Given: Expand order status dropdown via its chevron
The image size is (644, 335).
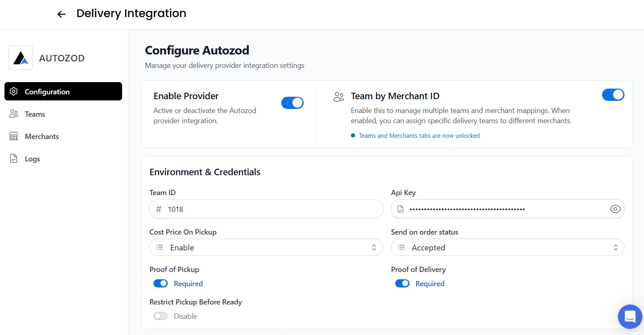Looking at the screenshot, I should point(616,247).
